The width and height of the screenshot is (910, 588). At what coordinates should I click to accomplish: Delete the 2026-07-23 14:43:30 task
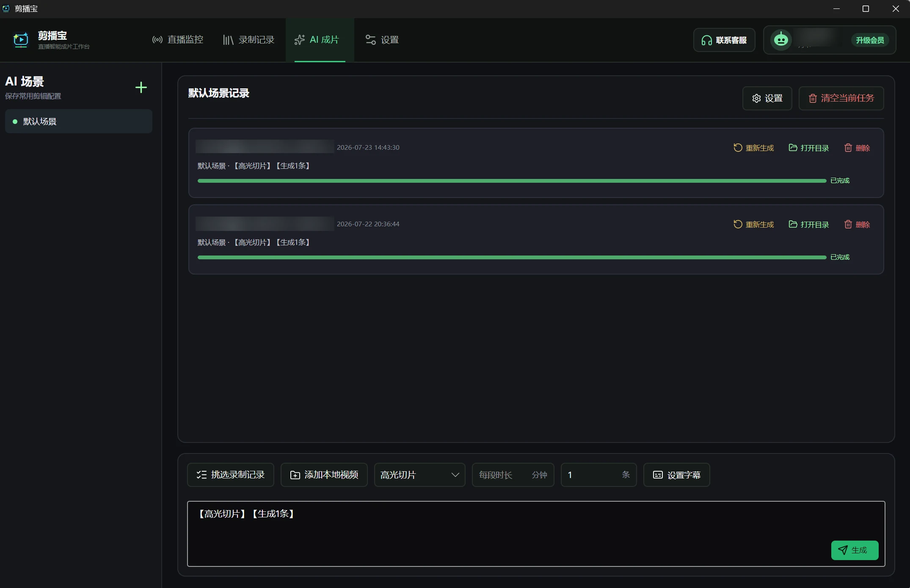point(857,148)
